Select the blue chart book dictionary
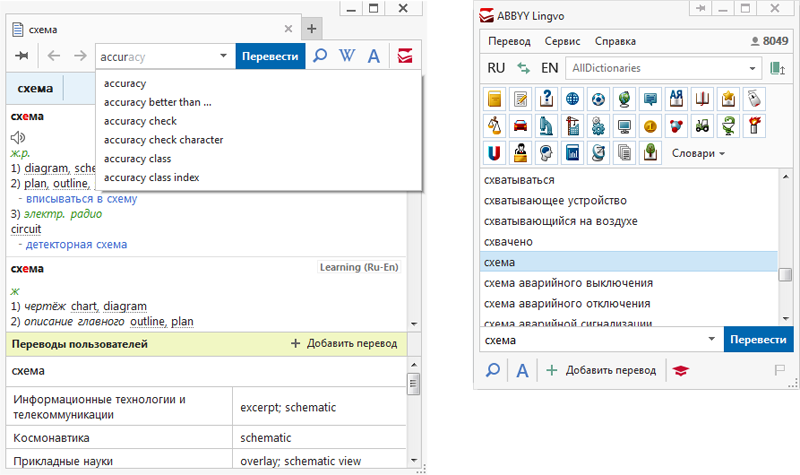 pos(572,153)
